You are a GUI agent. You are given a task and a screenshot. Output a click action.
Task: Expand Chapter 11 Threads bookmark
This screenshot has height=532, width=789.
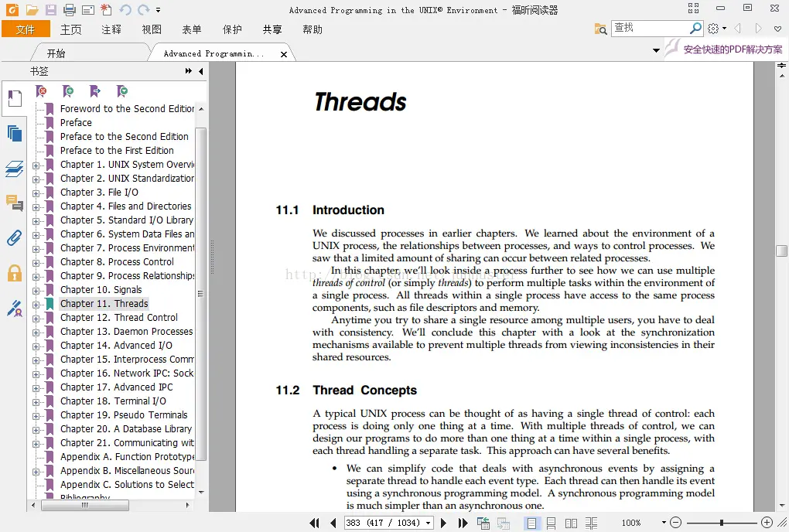click(x=36, y=304)
